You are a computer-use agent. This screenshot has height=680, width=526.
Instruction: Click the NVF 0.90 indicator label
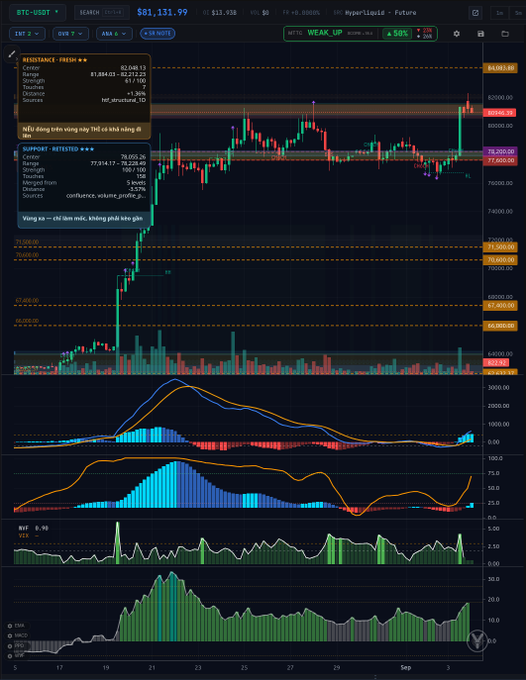point(33,528)
